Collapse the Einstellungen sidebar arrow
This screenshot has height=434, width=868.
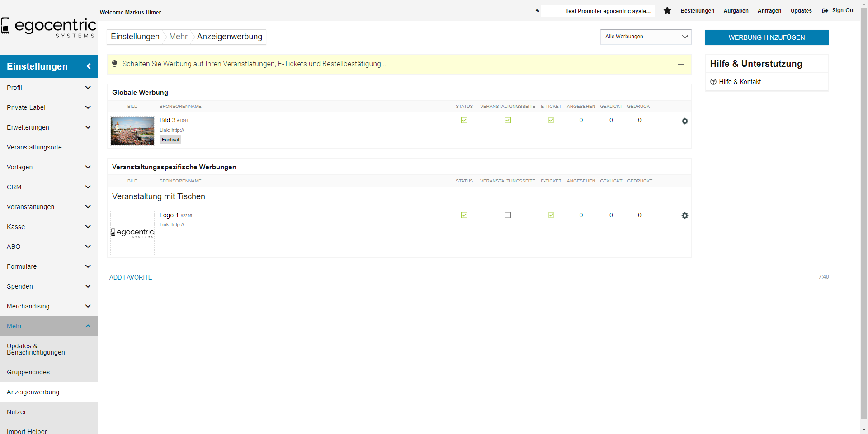tap(89, 66)
